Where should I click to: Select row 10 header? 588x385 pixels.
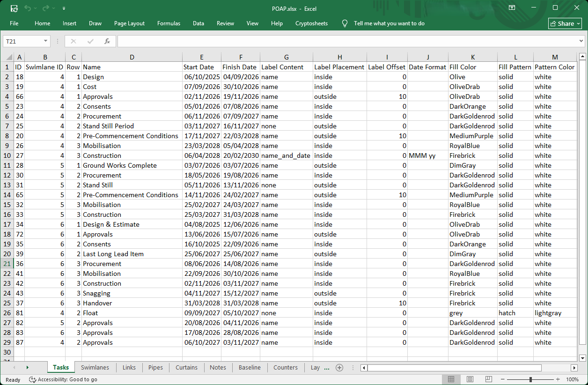point(7,155)
